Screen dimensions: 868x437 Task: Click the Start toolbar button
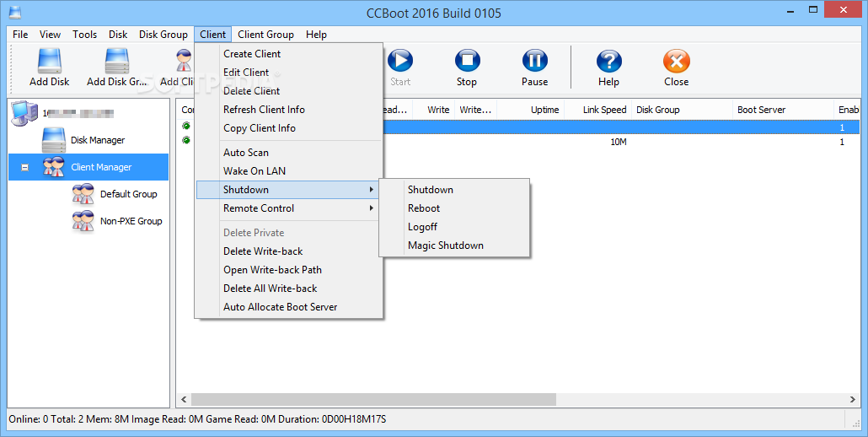(x=399, y=68)
